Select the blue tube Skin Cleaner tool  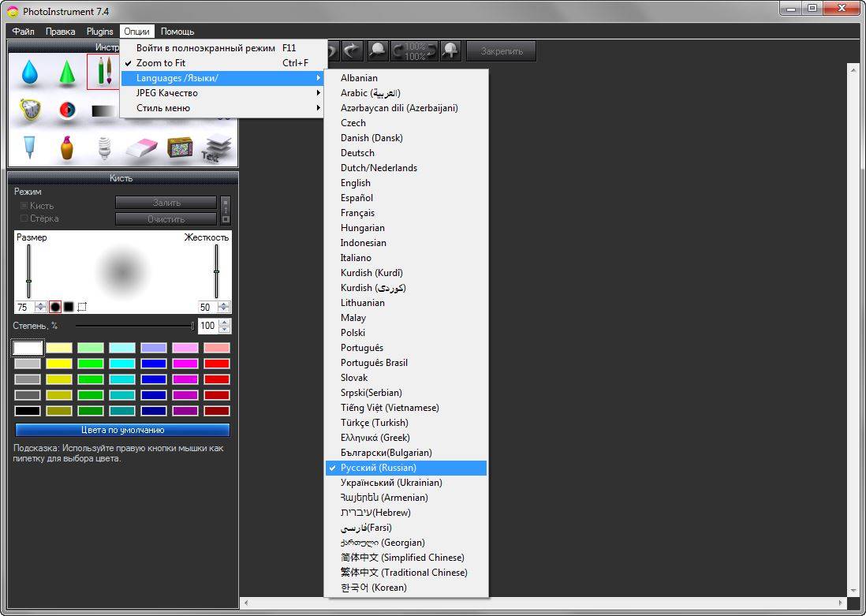click(30, 147)
